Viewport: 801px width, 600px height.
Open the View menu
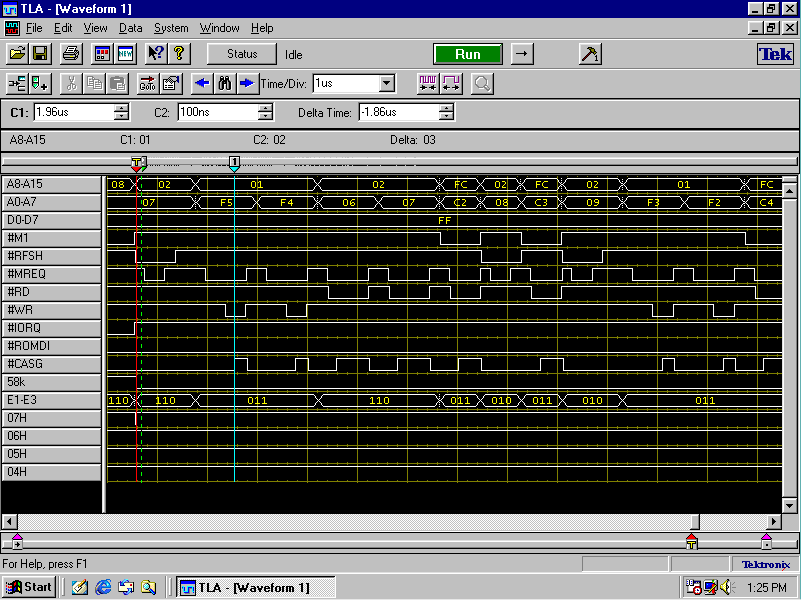coord(96,28)
